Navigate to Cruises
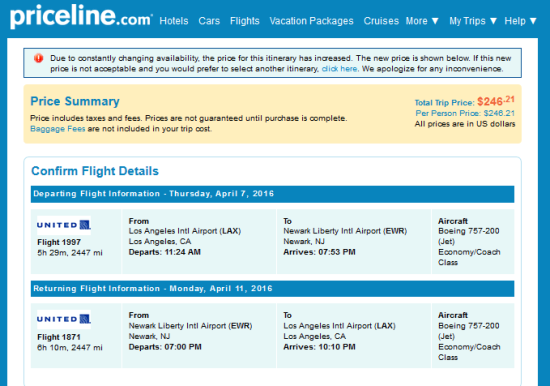This screenshot has height=386, width=550. (x=381, y=21)
